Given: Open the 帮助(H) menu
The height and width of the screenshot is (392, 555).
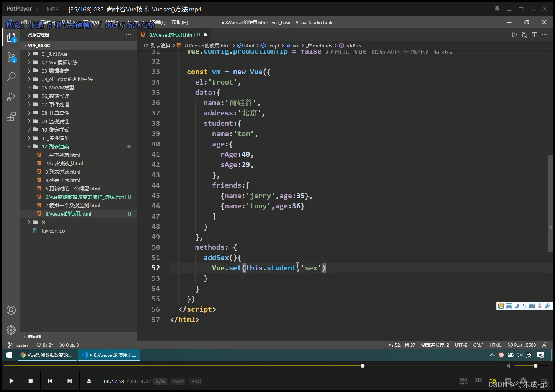Looking at the screenshot, I should pyautogui.click(x=180, y=23).
